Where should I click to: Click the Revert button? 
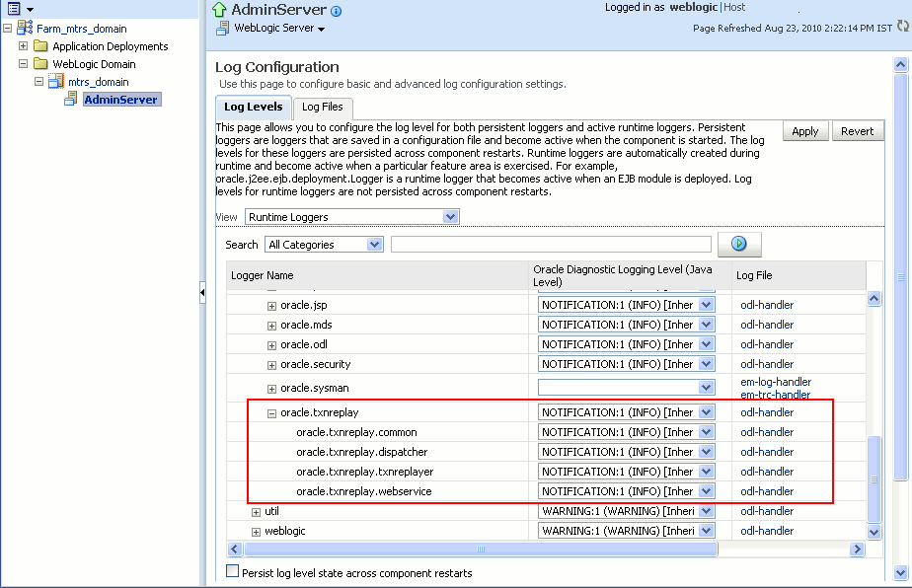pos(858,131)
